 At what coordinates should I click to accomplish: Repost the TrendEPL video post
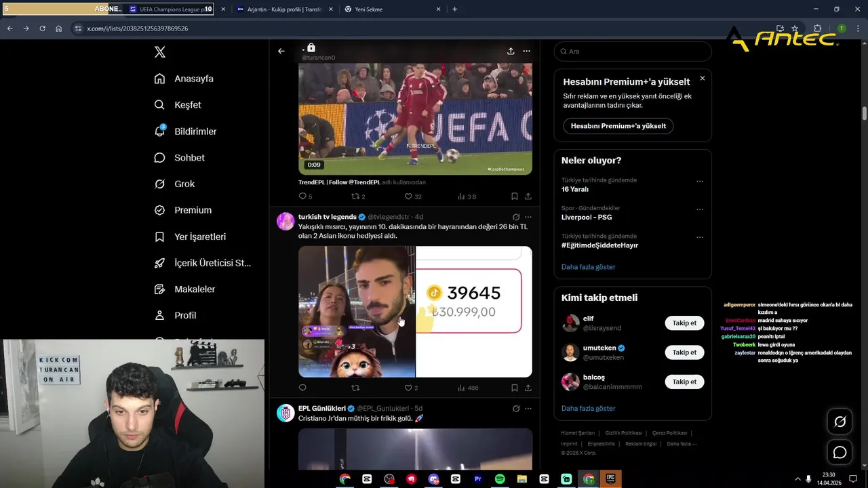click(x=355, y=197)
